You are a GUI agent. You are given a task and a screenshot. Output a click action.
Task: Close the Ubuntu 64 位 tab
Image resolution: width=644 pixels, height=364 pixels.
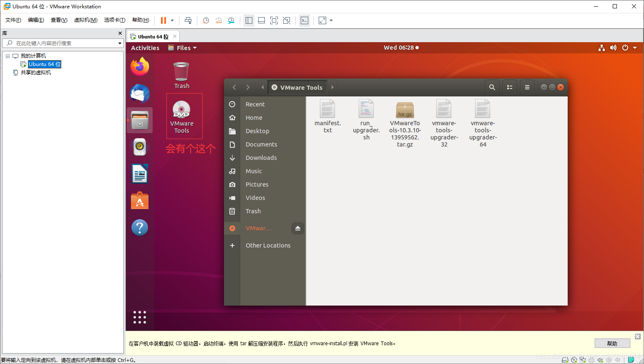tap(175, 36)
